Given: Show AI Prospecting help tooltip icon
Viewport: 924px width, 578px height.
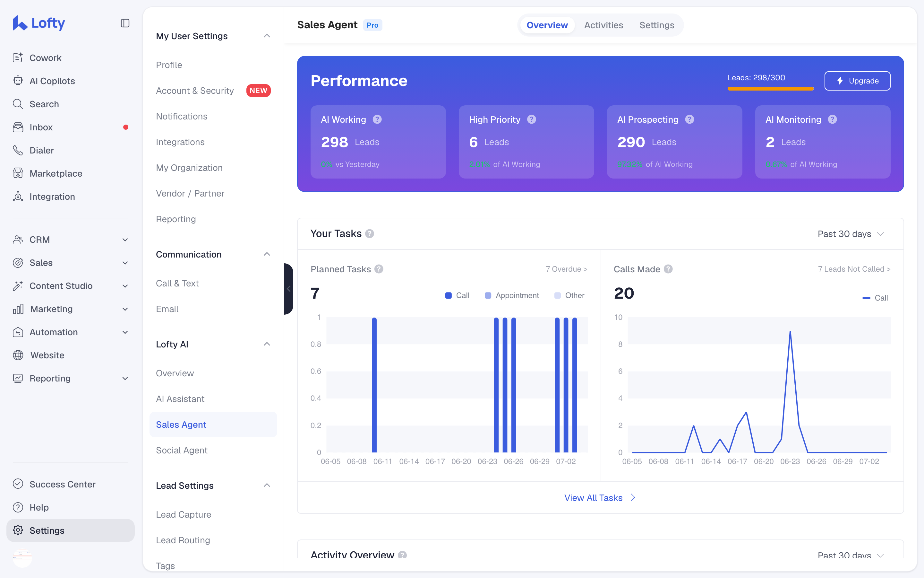Looking at the screenshot, I should 689,119.
